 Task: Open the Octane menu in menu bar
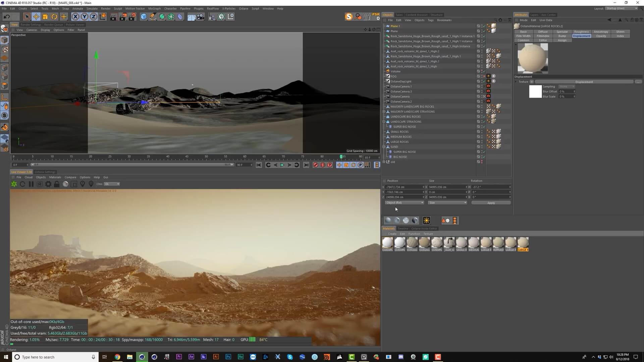[x=243, y=9]
